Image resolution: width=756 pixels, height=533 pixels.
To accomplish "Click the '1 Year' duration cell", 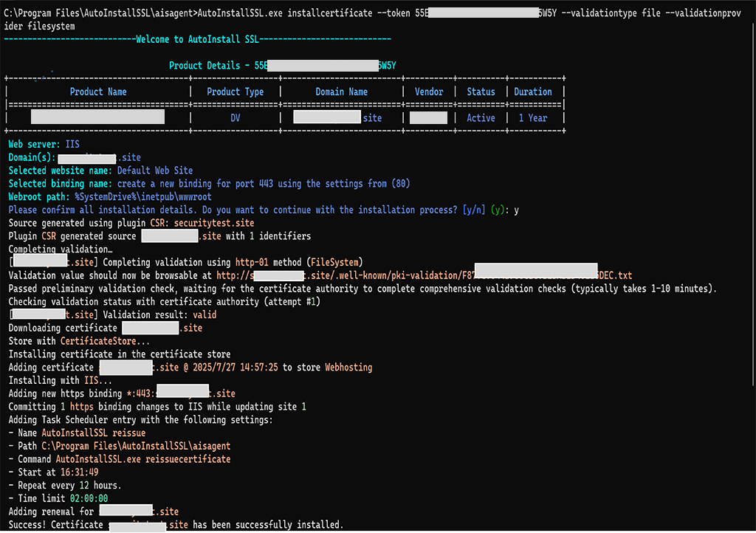I will (533, 118).
